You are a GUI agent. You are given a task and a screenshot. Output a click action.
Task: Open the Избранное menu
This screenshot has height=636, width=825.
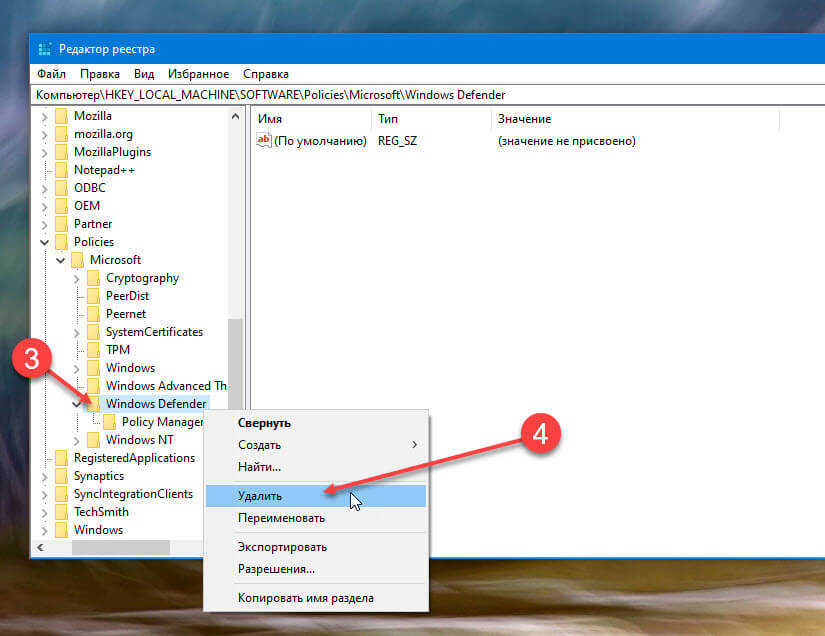click(x=198, y=74)
